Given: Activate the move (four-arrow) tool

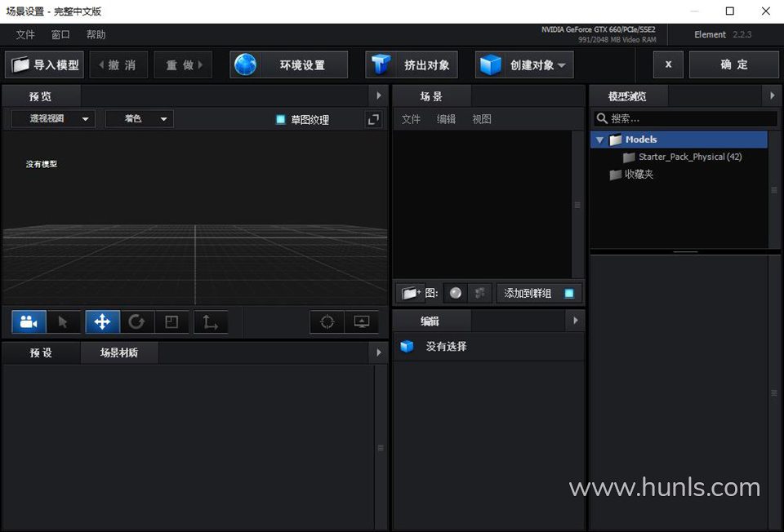Looking at the screenshot, I should (102, 322).
